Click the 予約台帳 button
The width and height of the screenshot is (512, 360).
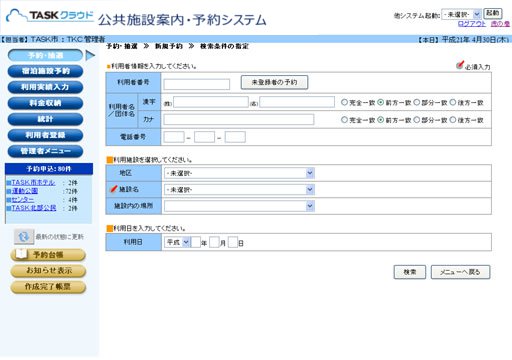pyautogui.click(x=48, y=255)
